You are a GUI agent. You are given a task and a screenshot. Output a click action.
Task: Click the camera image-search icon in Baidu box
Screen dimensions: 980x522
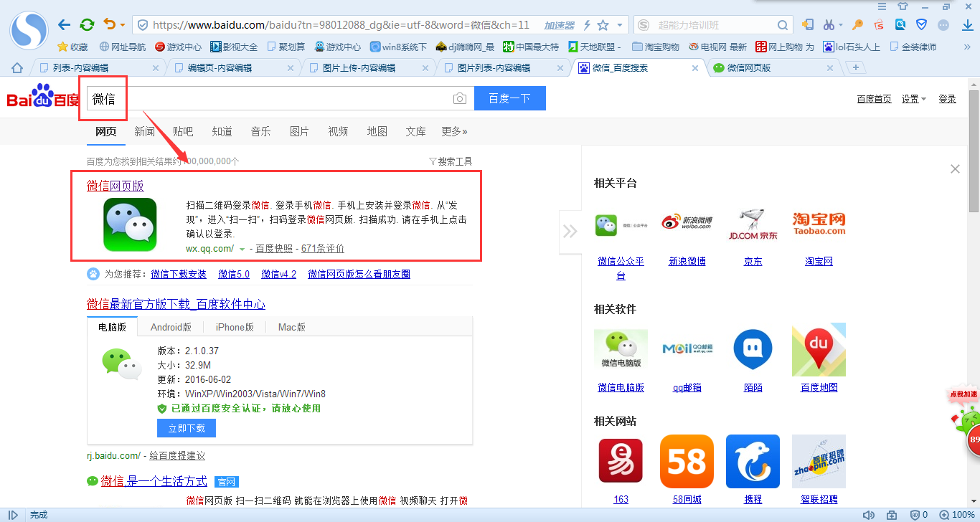point(460,99)
